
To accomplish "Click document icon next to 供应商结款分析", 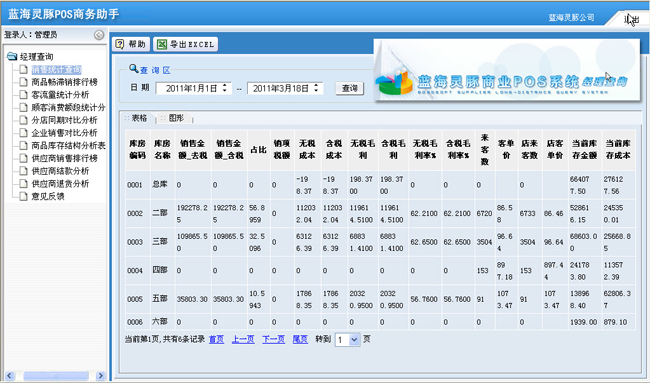I will pyautogui.click(x=24, y=171).
